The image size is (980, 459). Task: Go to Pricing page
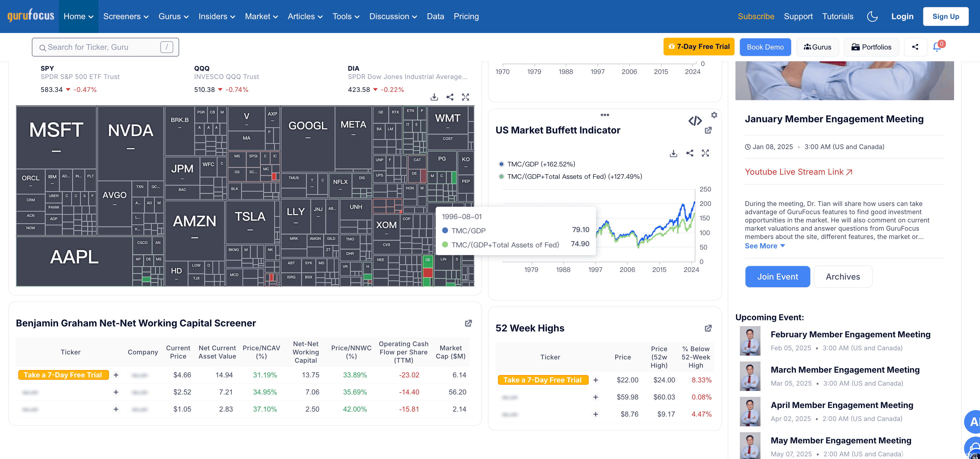click(466, 16)
